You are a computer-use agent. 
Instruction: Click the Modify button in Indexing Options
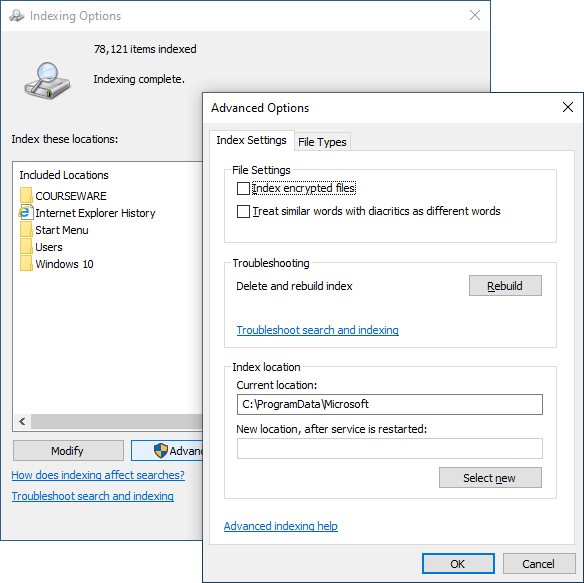(68, 451)
